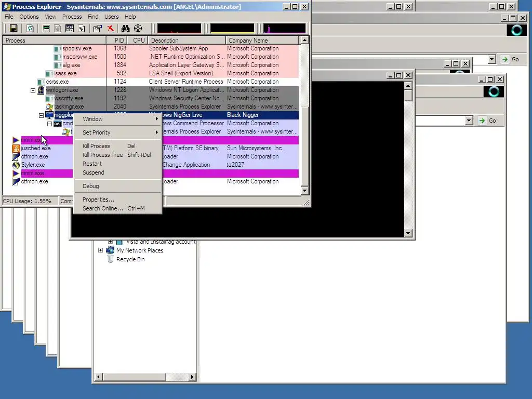Choose Kill Process Tree from the context menu

pos(117,155)
